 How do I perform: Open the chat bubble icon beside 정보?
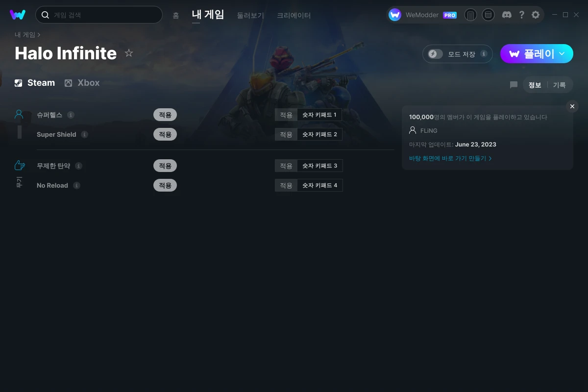[x=514, y=85]
